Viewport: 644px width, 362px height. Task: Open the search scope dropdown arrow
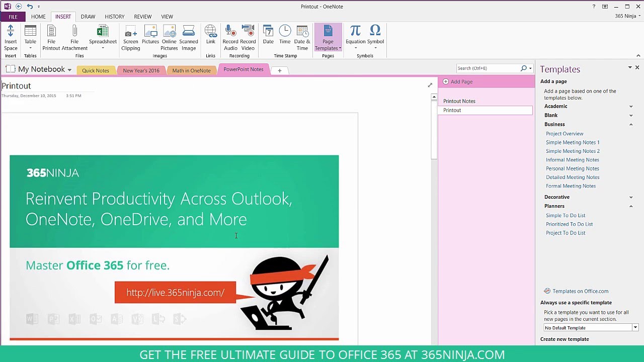point(530,68)
